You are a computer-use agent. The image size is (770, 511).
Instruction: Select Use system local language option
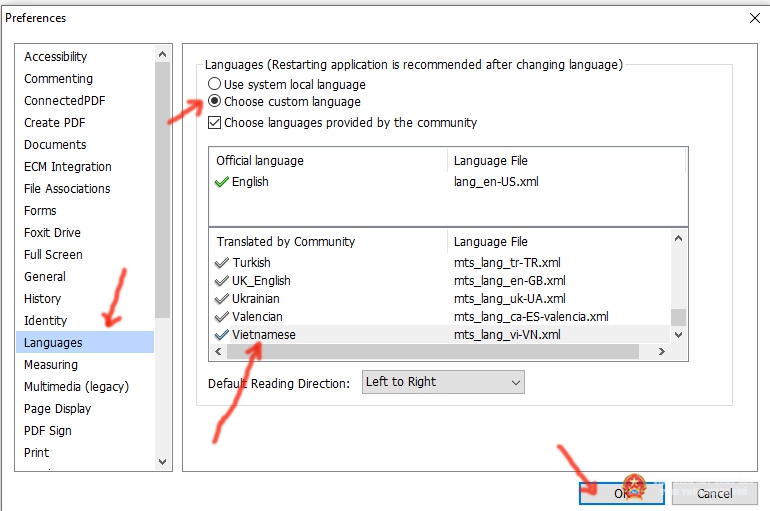(287, 84)
